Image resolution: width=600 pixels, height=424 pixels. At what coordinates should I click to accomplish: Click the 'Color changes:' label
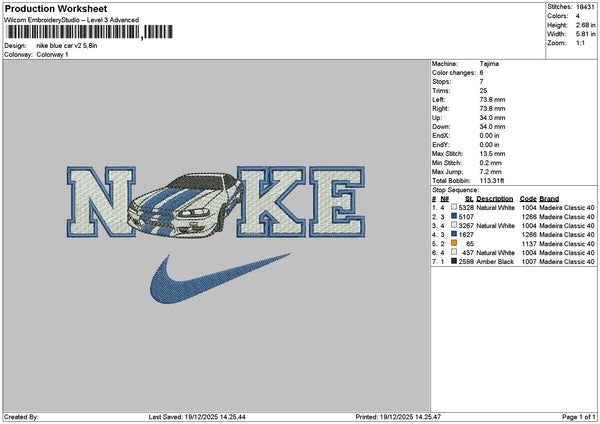454,73
